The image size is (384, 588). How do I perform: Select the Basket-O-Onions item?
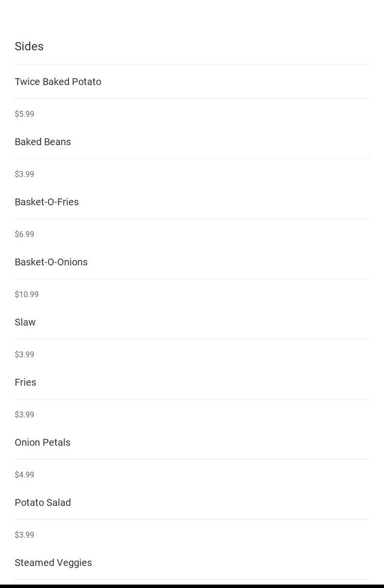51,262
